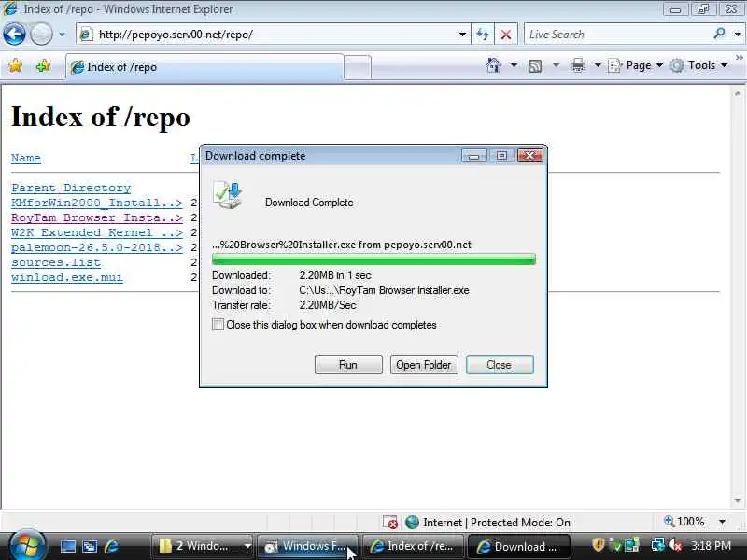Click the RoyTam Browser Insta.. link
This screenshot has height=560, width=747.
[x=97, y=217]
